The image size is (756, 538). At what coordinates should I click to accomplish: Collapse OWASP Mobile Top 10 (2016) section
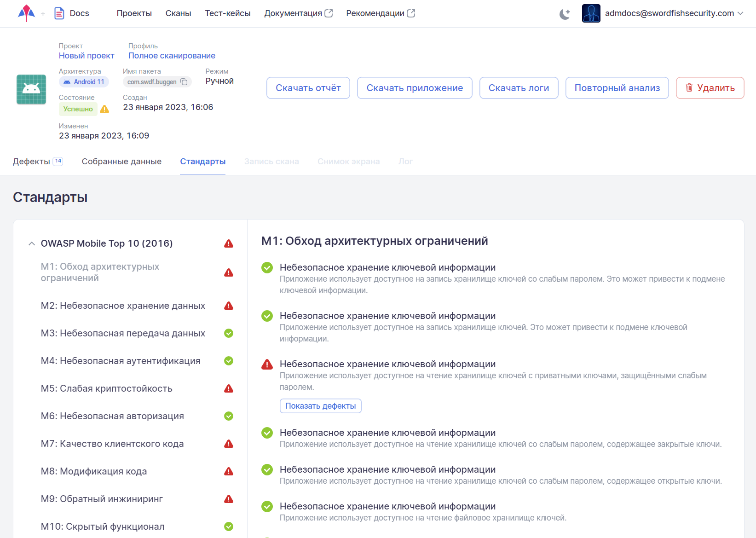pyautogui.click(x=32, y=243)
